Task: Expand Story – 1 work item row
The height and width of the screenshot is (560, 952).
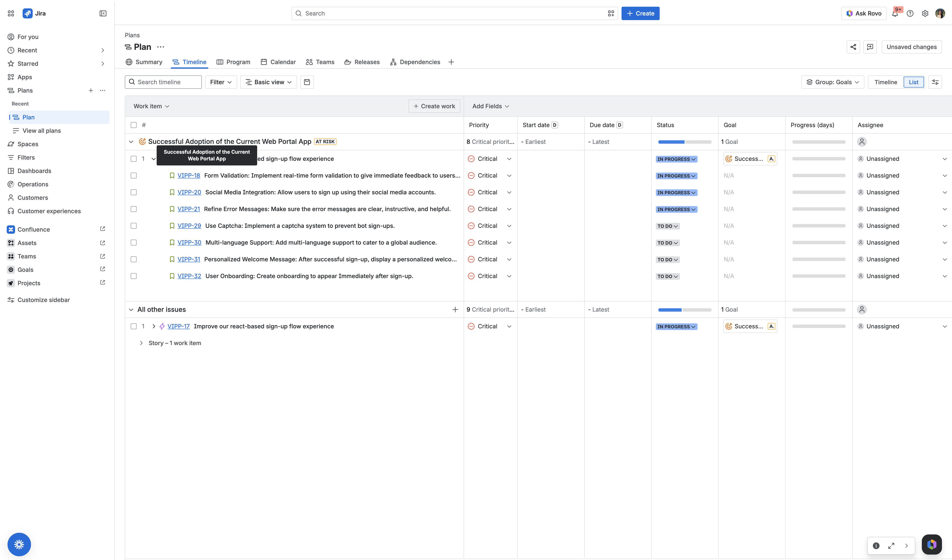Action: 141,343
